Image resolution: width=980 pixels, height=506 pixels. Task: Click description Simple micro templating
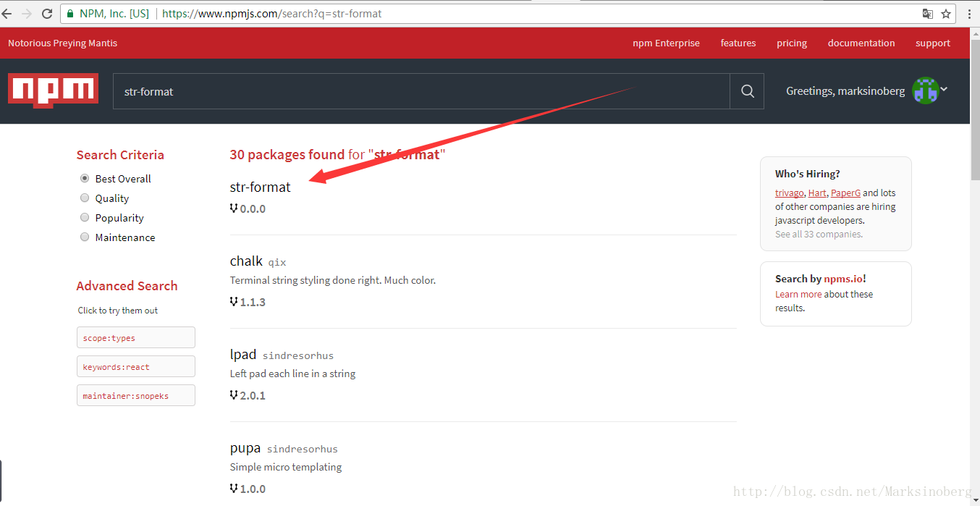click(286, 467)
